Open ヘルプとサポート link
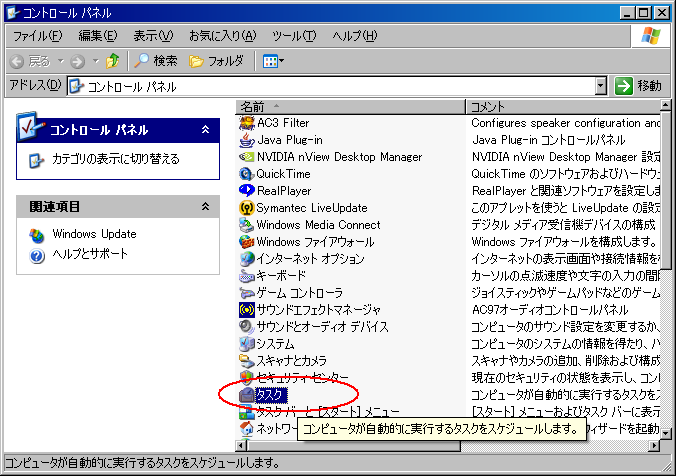This screenshot has height=476, width=676. pyautogui.click(x=90, y=254)
